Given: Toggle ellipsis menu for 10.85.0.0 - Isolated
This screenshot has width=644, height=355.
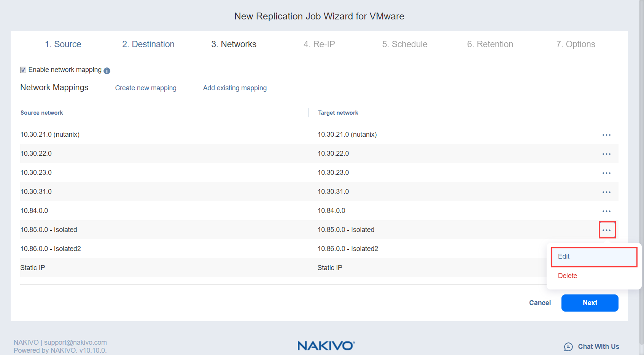Looking at the screenshot, I should (607, 230).
